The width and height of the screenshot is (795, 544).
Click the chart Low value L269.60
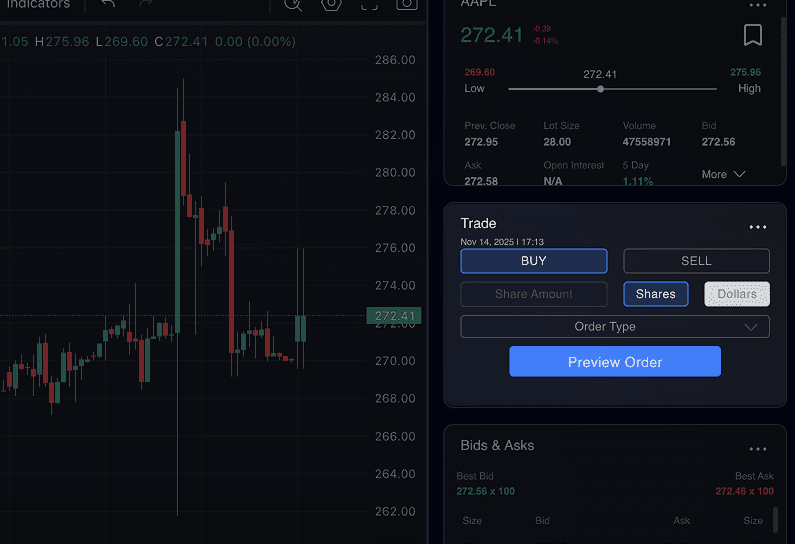122,42
